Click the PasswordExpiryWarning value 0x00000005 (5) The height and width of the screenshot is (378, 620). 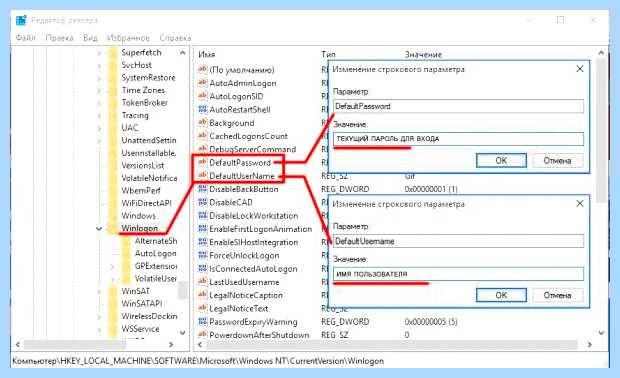431,322
